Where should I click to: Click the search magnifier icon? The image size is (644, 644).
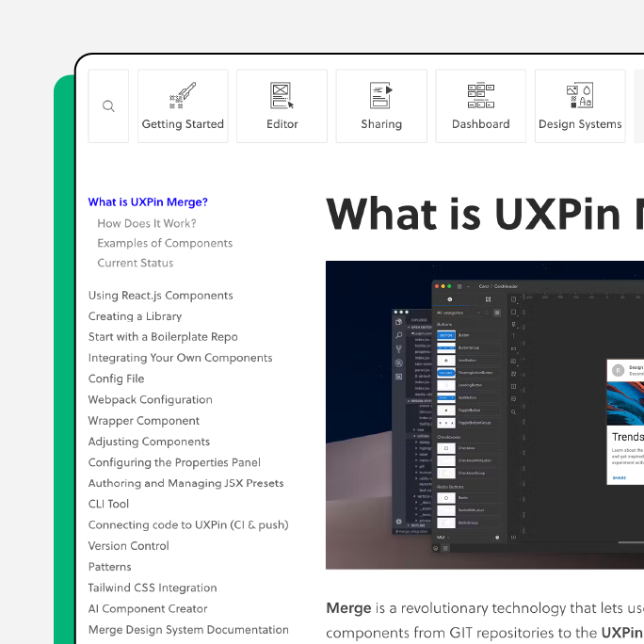coord(108,106)
